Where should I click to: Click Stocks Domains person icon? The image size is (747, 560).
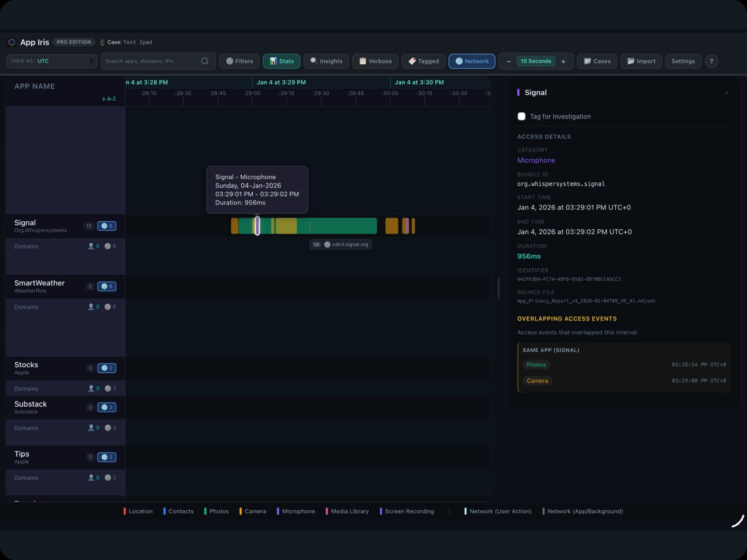[91, 389]
